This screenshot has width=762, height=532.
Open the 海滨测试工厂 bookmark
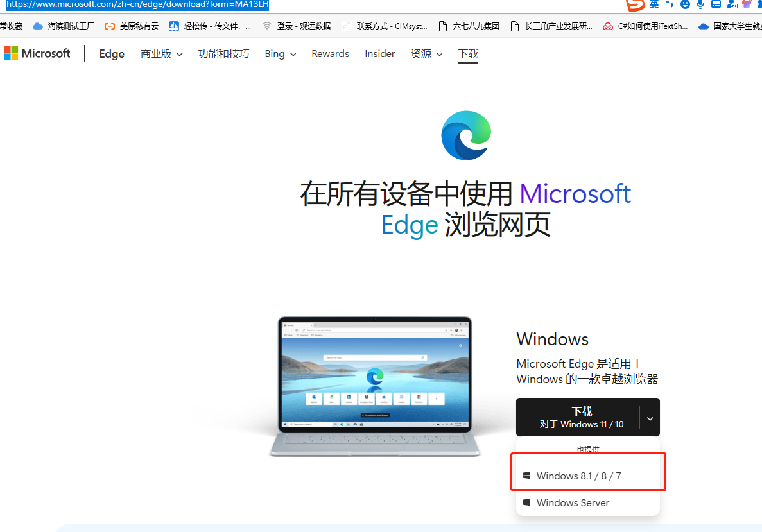[63, 26]
